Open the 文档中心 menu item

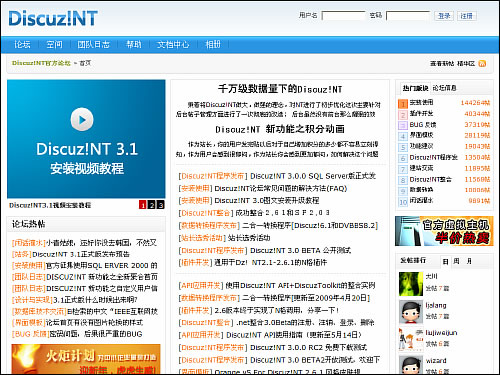(x=173, y=44)
